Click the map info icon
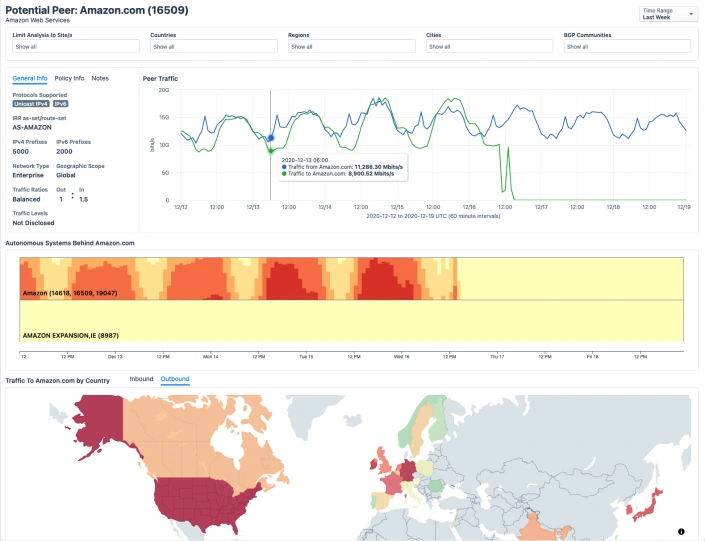Viewport: 705px width, 541px height. tap(681, 532)
